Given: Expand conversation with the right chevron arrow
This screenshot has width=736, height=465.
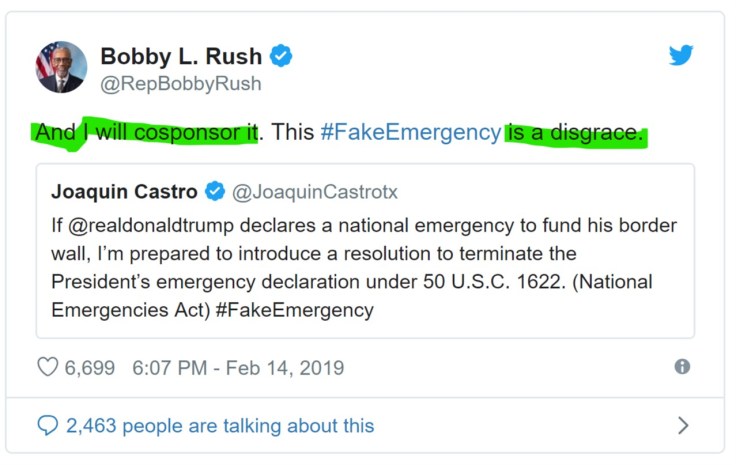Looking at the screenshot, I should tap(683, 426).
